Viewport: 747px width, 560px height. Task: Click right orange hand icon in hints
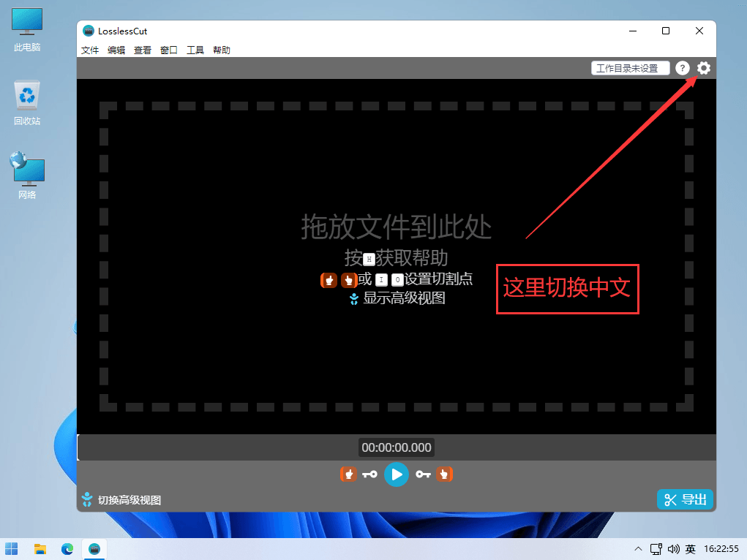point(349,280)
